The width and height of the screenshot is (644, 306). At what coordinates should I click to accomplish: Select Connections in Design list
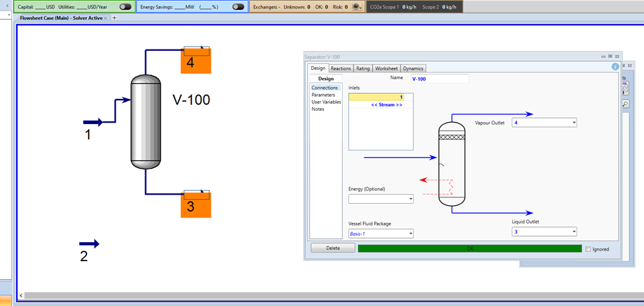(x=325, y=88)
